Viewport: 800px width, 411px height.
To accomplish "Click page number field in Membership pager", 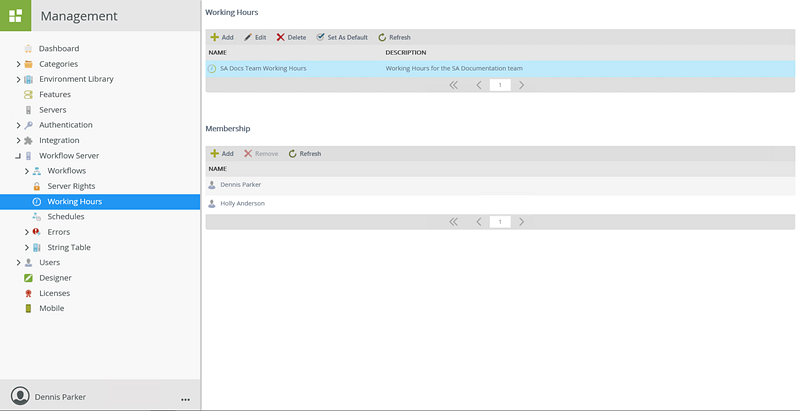I will point(500,222).
